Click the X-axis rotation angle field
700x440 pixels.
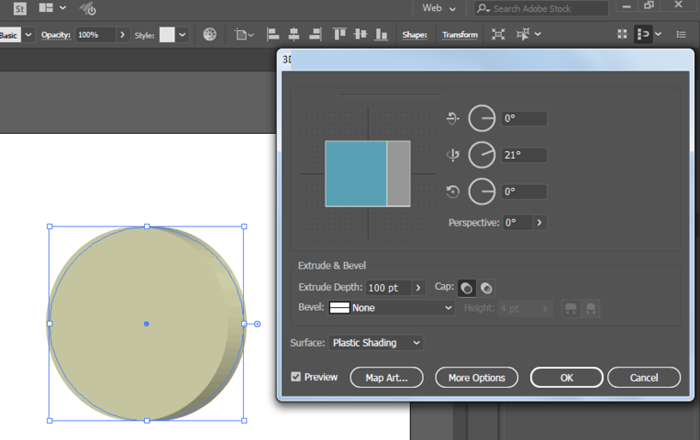tap(524, 118)
